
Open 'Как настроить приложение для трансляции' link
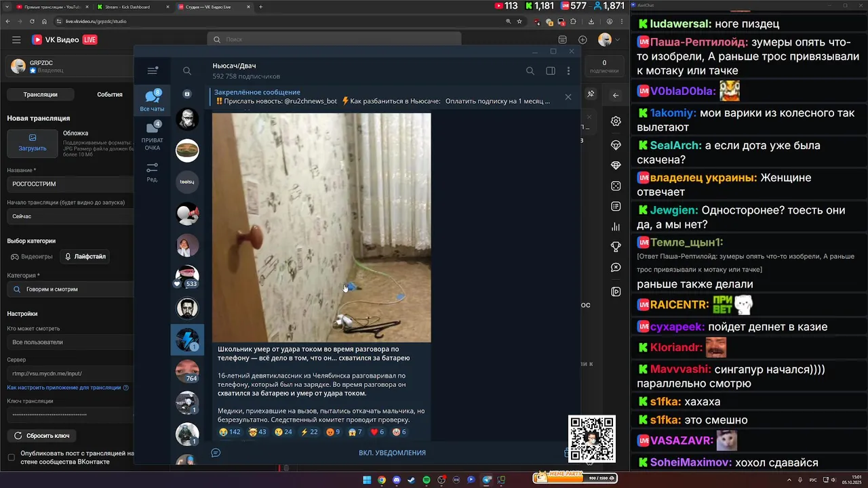point(64,388)
